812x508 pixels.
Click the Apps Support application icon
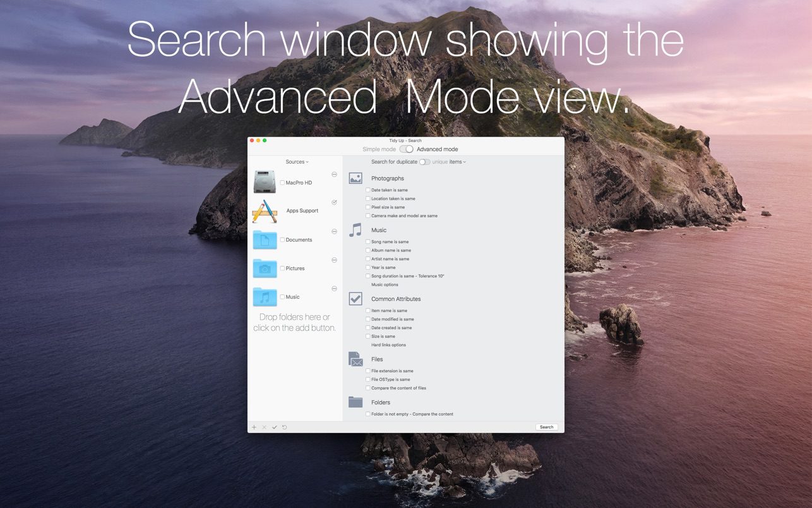pyautogui.click(x=265, y=211)
